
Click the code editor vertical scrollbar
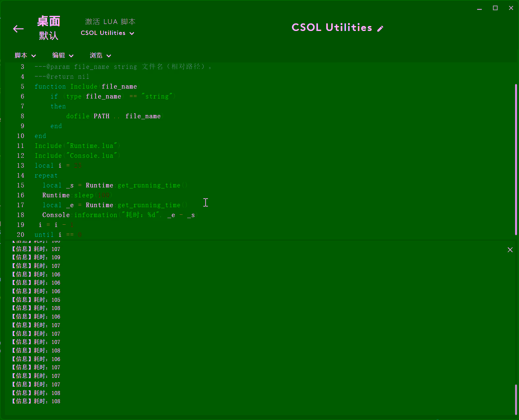(516, 158)
